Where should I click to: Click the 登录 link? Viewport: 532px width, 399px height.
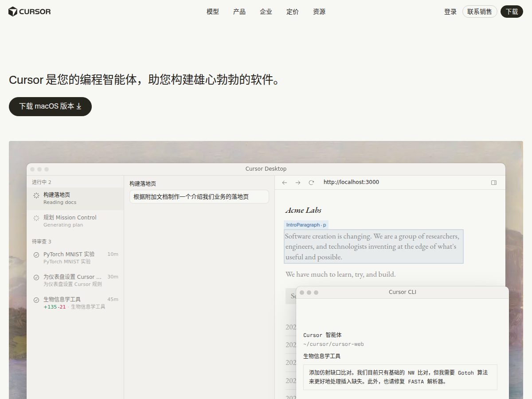point(450,12)
